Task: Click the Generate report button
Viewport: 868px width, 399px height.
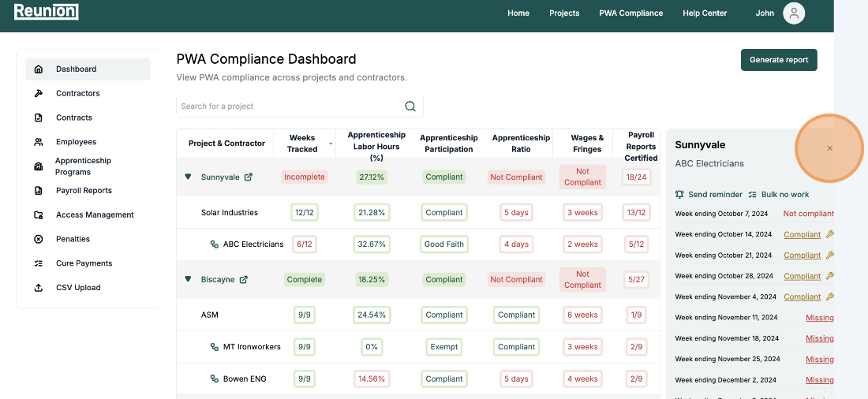Action: coord(778,60)
